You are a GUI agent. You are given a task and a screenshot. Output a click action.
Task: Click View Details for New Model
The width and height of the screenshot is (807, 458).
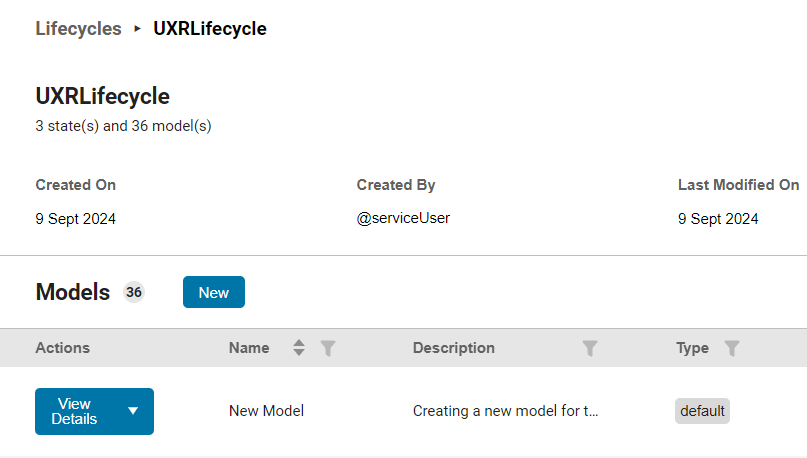click(75, 411)
